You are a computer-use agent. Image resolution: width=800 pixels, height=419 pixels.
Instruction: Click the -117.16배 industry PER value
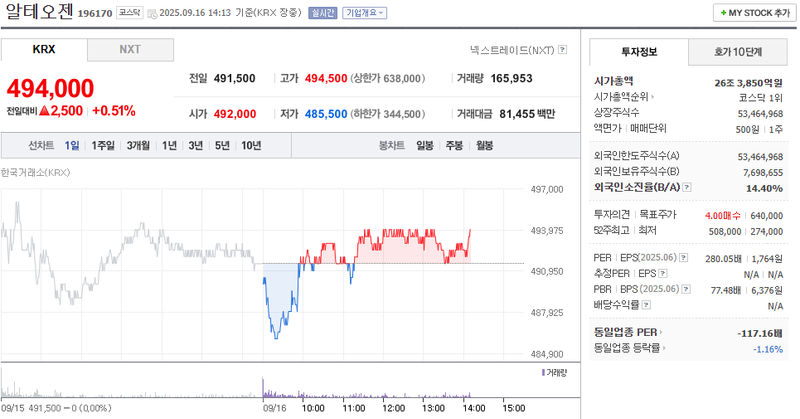[760, 333]
